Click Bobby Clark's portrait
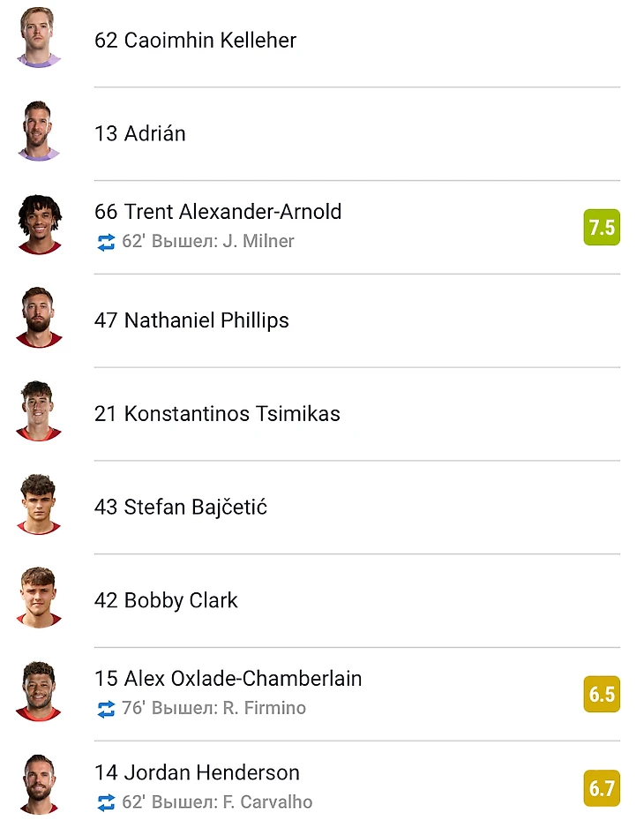644x828 pixels. 39,598
